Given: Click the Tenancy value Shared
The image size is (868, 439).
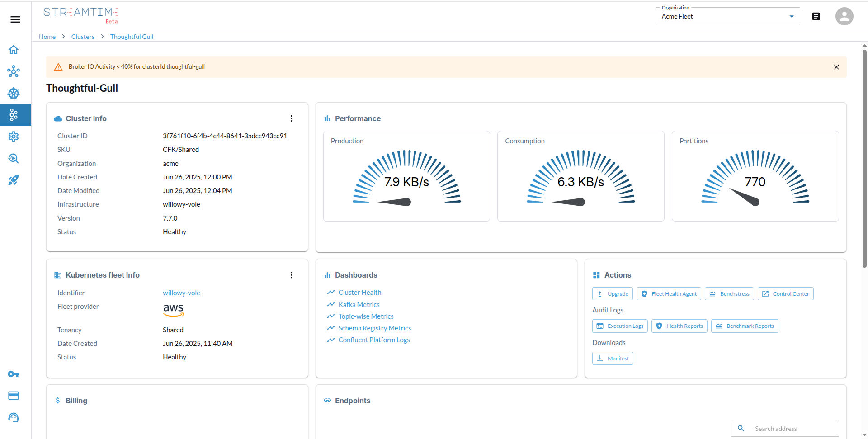Looking at the screenshot, I should pyautogui.click(x=173, y=330).
